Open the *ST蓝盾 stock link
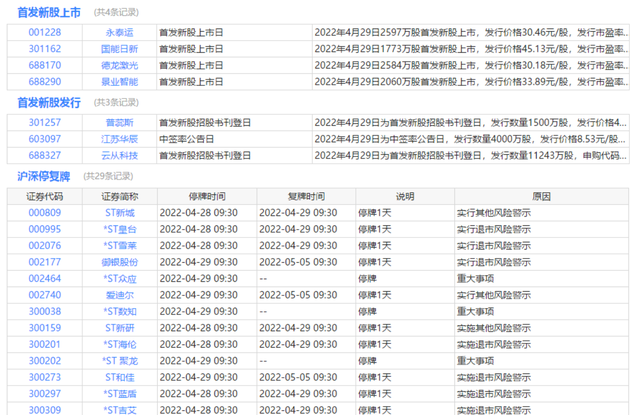 pos(120,394)
